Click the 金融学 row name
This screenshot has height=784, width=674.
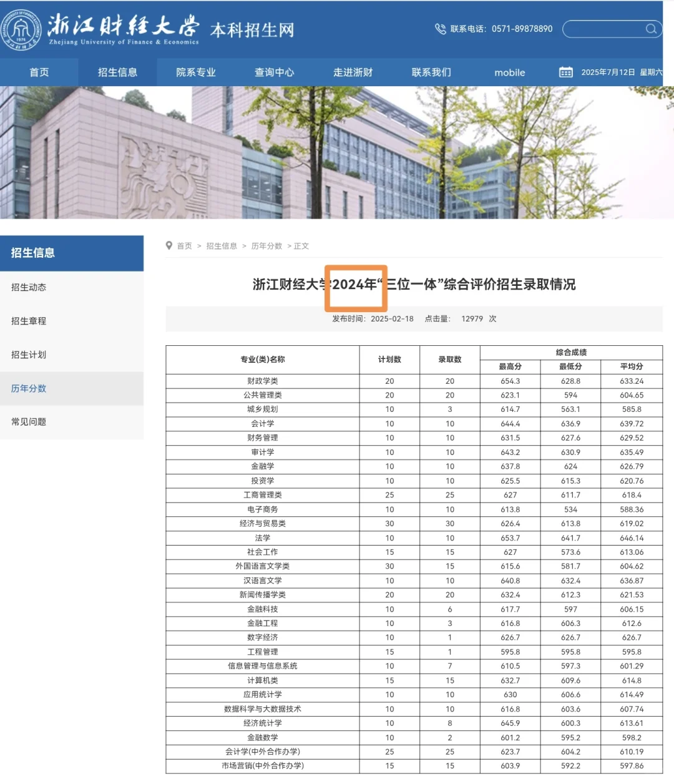pyautogui.click(x=263, y=466)
